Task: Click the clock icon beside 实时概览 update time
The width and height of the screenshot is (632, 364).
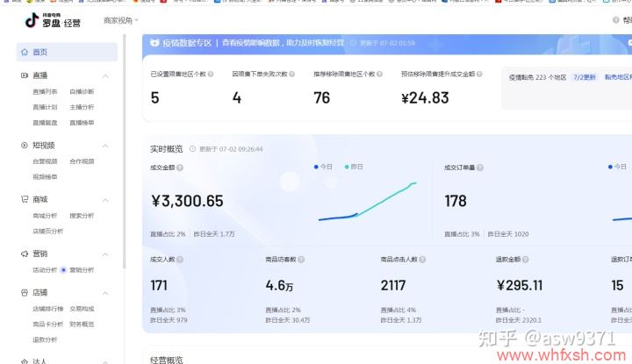Action: (192, 149)
